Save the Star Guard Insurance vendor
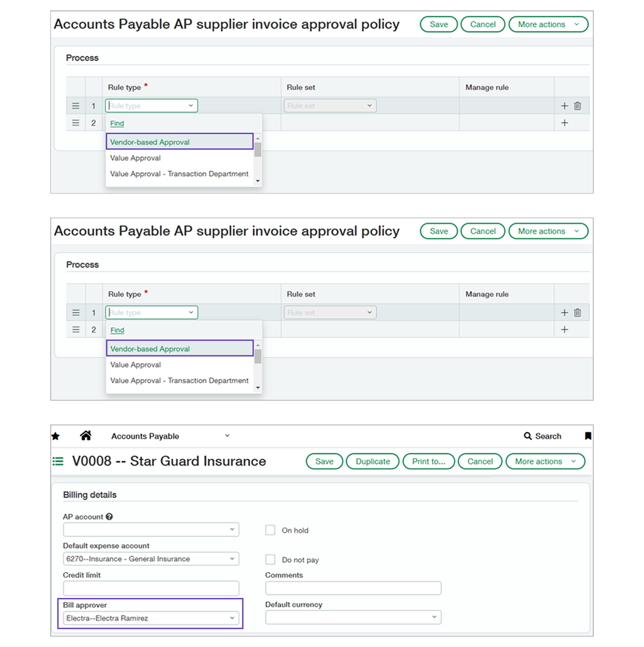644x647 pixels. pyautogui.click(x=324, y=461)
